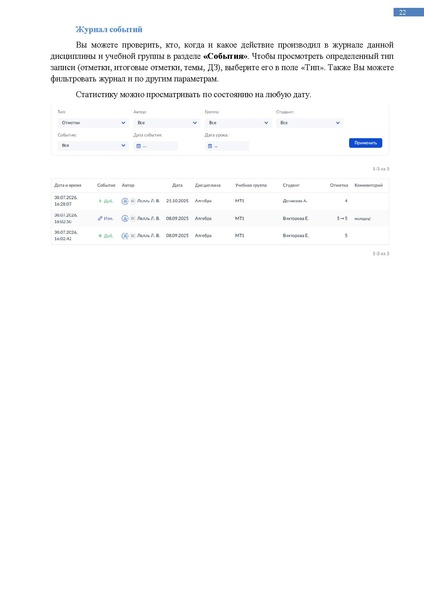Viewport: 424px width, 600px height.
Task: Click the «Автор» column header
Action: (128, 185)
